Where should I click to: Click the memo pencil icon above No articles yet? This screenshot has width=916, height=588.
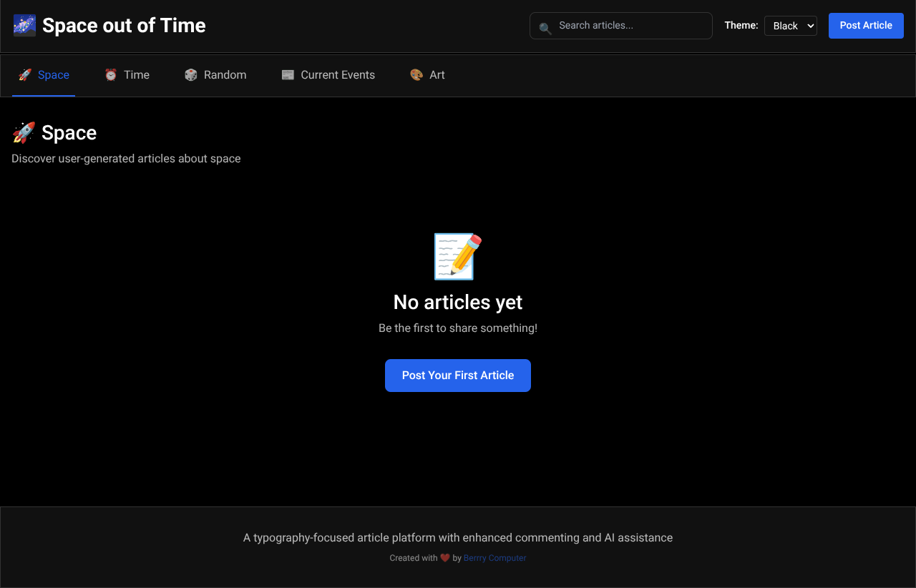coord(458,256)
